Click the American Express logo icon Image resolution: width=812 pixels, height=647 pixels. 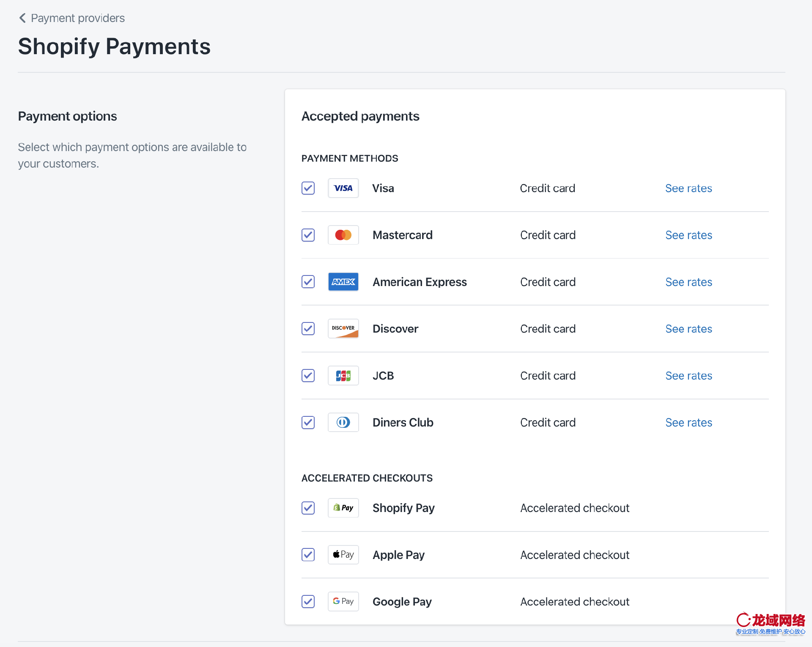(x=343, y=282)
